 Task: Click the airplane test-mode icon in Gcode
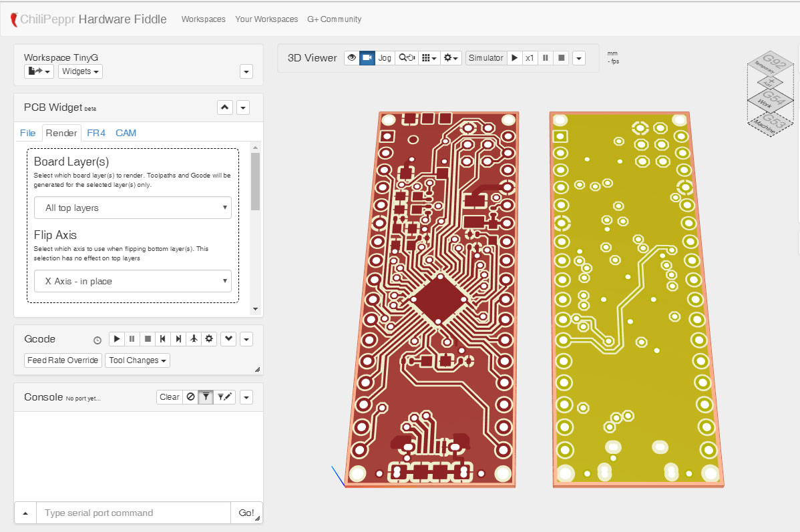click(194, 338)
